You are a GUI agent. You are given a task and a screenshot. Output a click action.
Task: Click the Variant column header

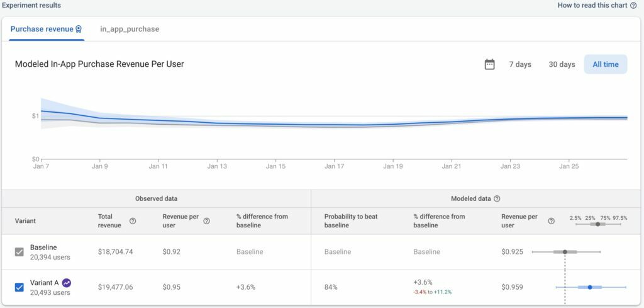[x=25, y=221]
